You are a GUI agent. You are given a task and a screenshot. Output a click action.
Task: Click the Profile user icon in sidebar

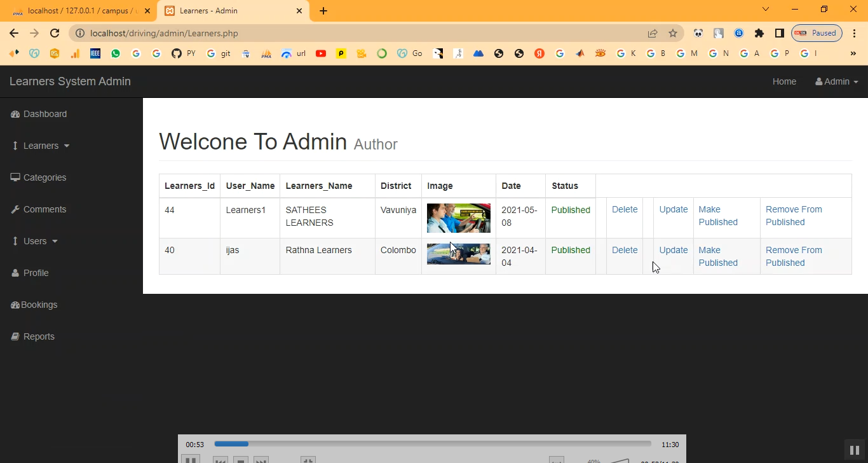15,273
